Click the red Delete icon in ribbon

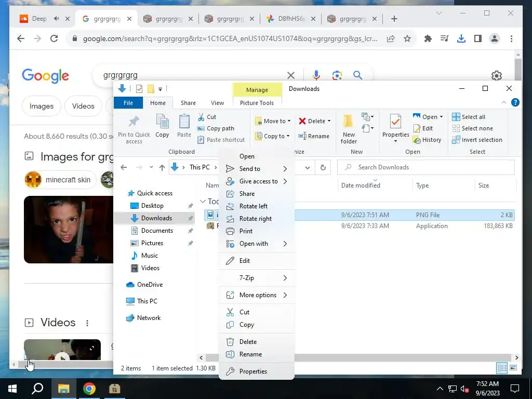302,121
